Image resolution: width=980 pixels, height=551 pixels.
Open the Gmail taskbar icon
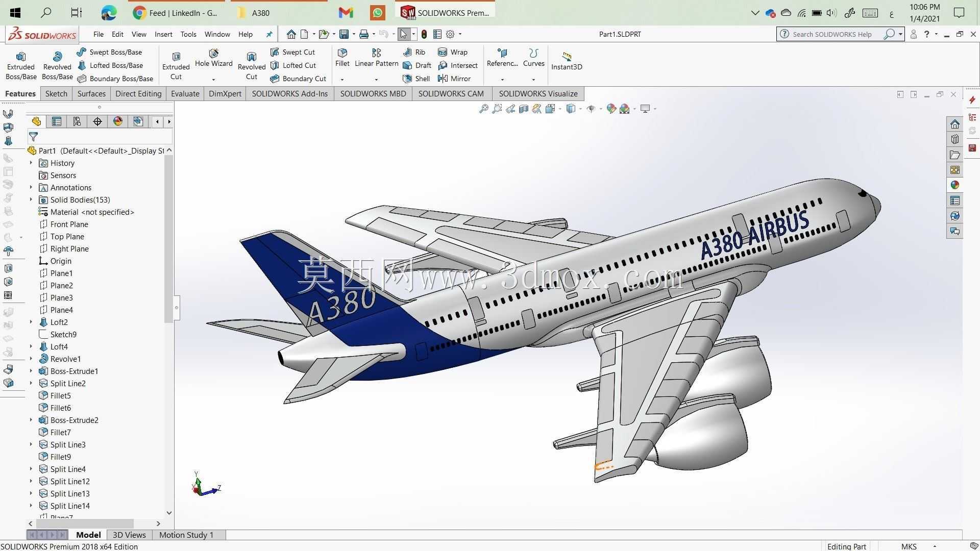coord(346,13)
